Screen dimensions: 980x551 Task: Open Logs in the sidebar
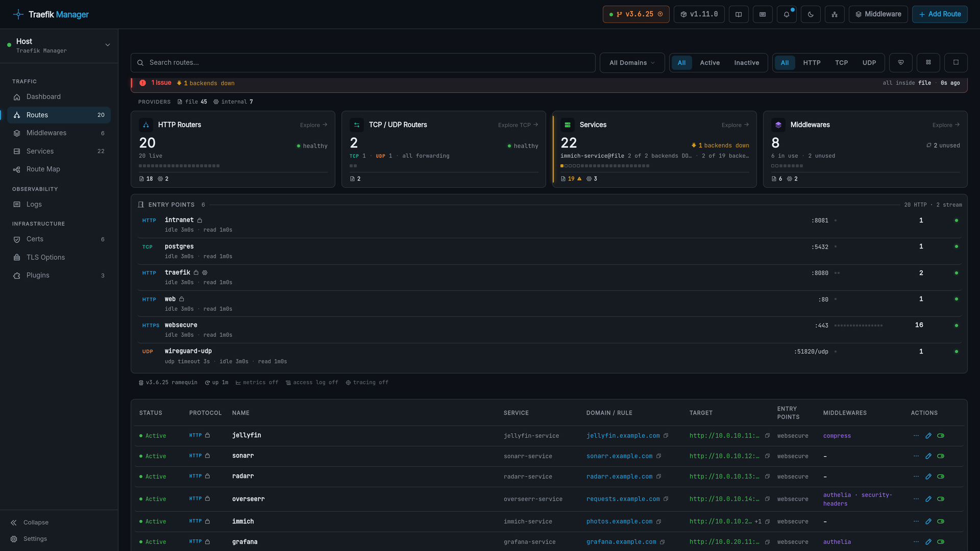(59, 205)
